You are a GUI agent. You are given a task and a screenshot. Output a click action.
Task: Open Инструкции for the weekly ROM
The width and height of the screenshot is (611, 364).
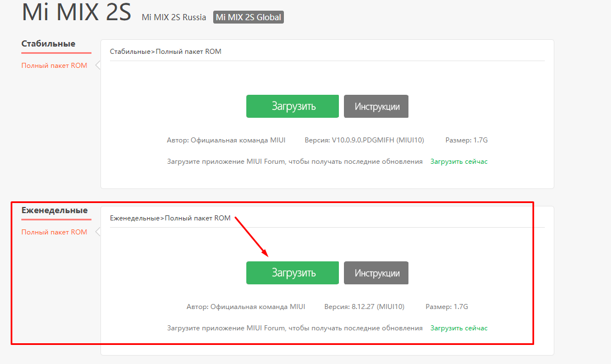[376, 273]
